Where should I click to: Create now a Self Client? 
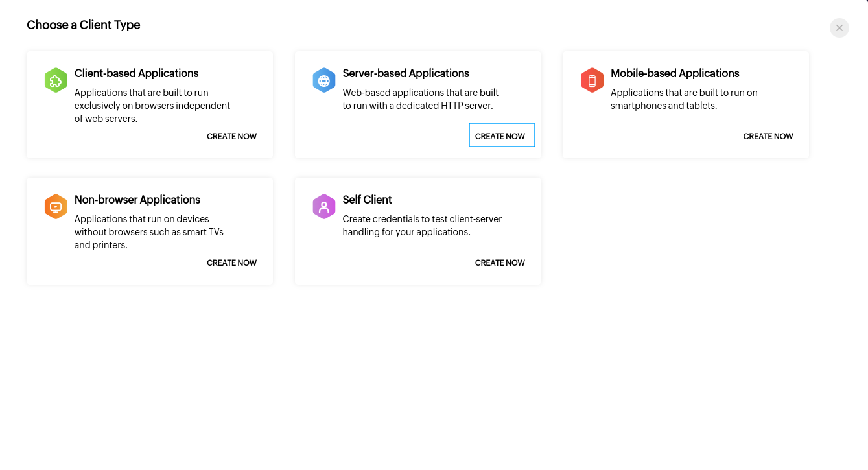[x=500, y=263]
